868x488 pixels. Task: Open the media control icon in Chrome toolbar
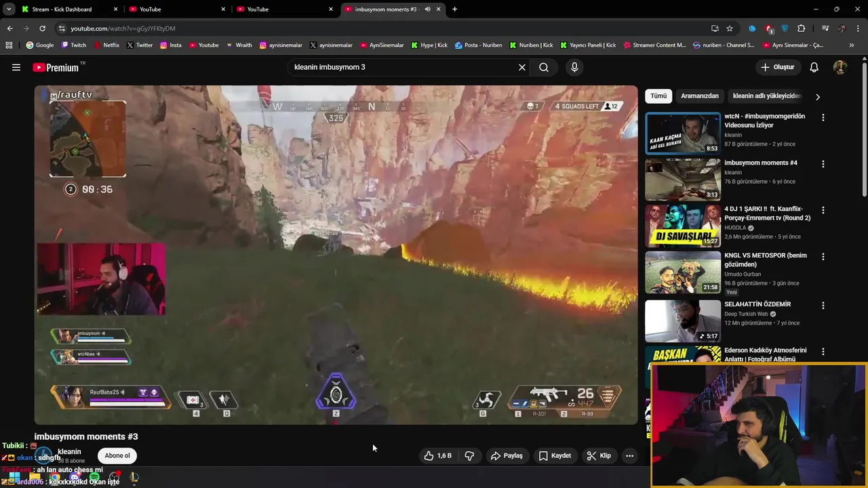825,28
